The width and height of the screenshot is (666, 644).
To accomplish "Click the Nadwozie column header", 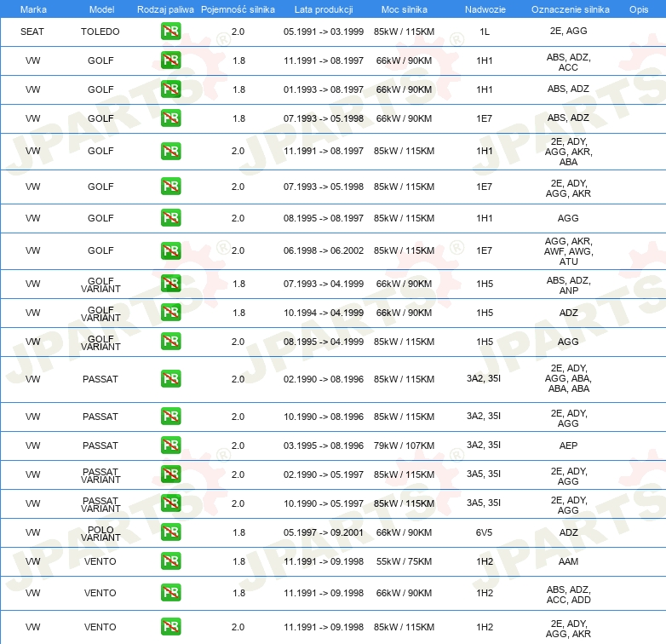I will pos(485,9).
